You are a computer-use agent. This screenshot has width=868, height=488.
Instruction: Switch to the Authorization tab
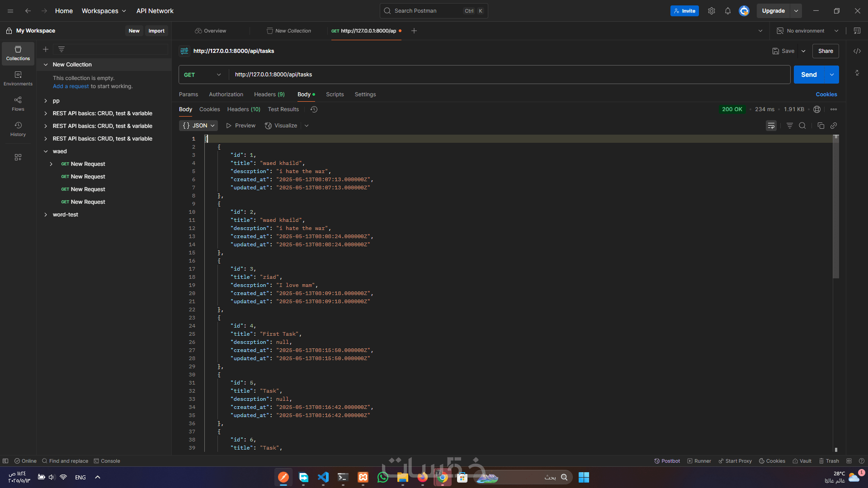pos(226,94)
